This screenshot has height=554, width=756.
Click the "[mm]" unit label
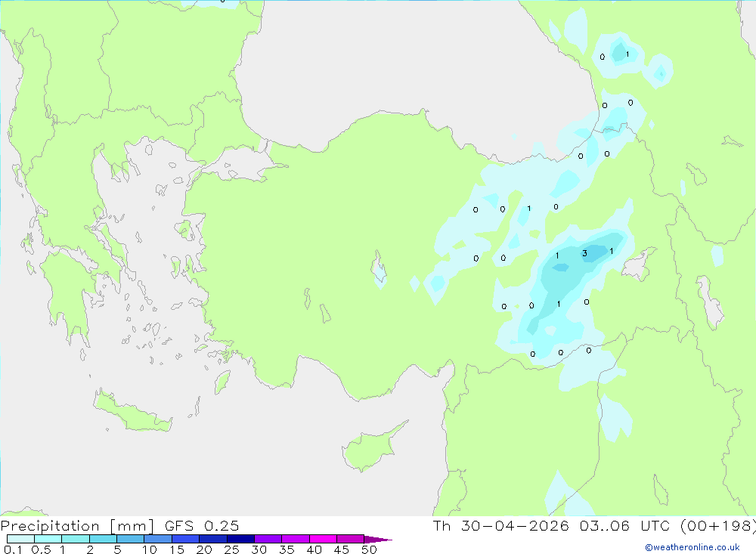coord(132,526)
